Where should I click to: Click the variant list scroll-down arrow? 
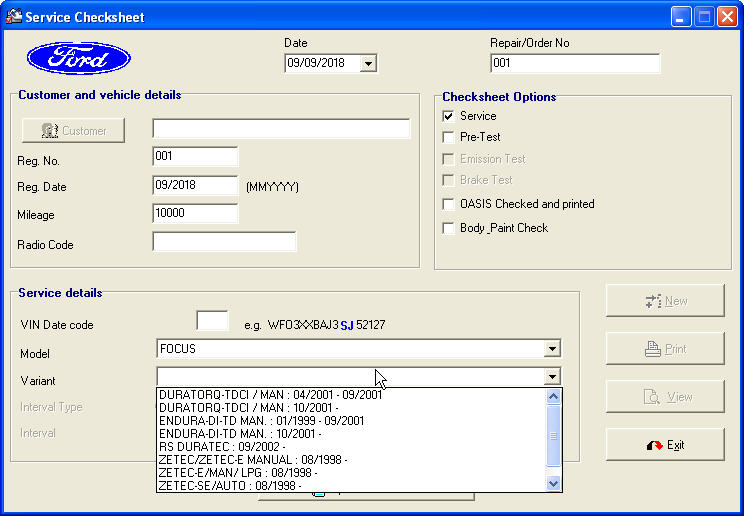coord(553,484)
